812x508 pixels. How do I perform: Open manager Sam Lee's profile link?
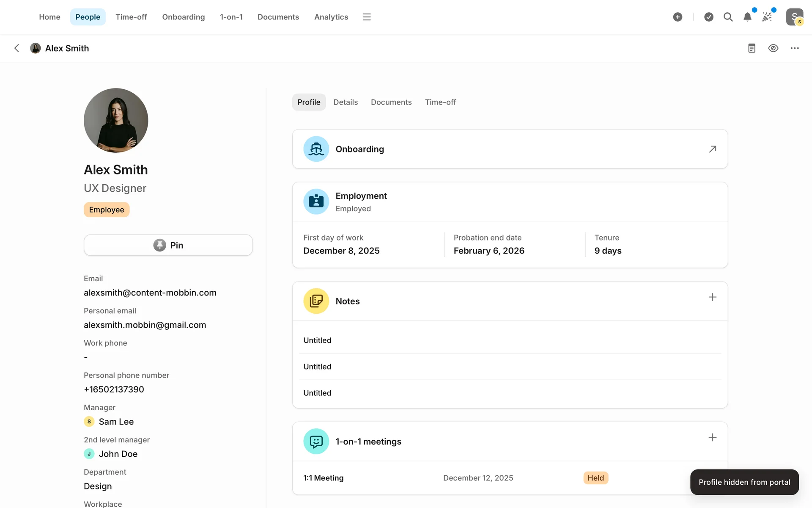(116, 422)
